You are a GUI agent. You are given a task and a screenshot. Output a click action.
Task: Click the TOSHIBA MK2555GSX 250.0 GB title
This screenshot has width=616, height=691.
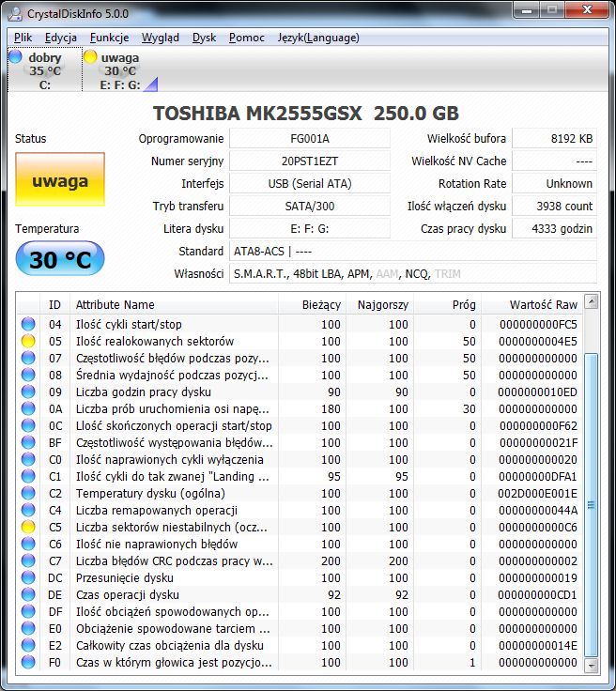[306, 114]
